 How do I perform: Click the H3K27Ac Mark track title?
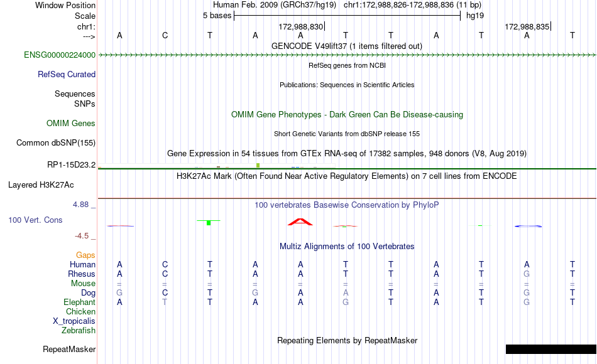[347, 176]
